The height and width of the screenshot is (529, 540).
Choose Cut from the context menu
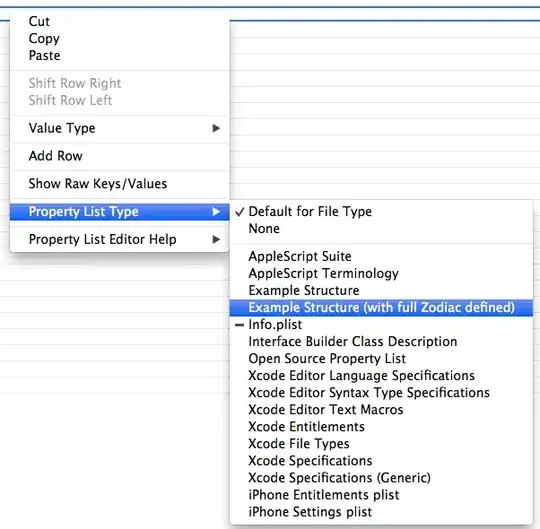coord(120,21)
